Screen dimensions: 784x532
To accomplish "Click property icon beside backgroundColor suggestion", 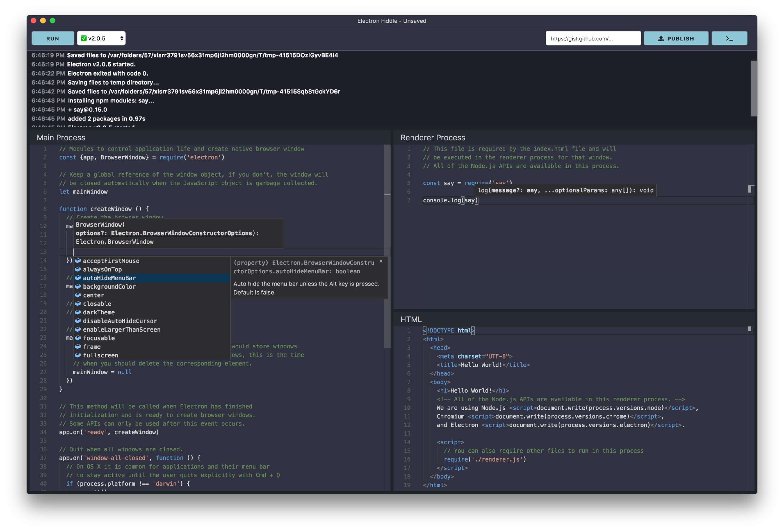I will [x=78, y=287].
